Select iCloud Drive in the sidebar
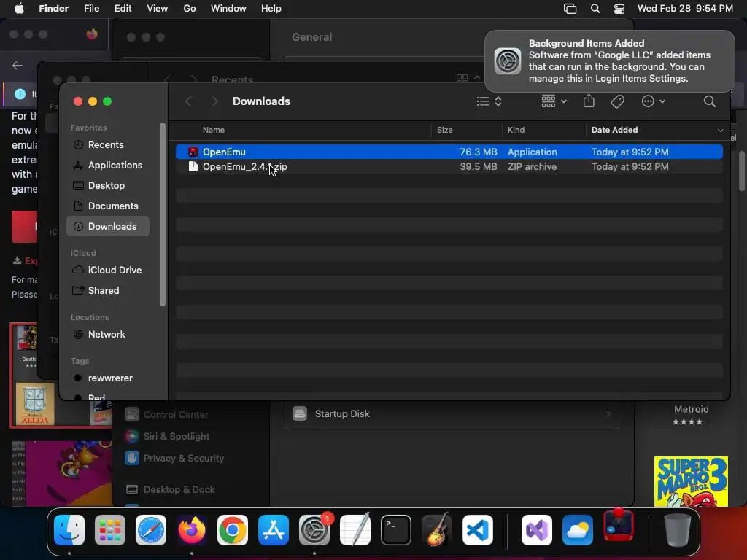 (108, 270)
